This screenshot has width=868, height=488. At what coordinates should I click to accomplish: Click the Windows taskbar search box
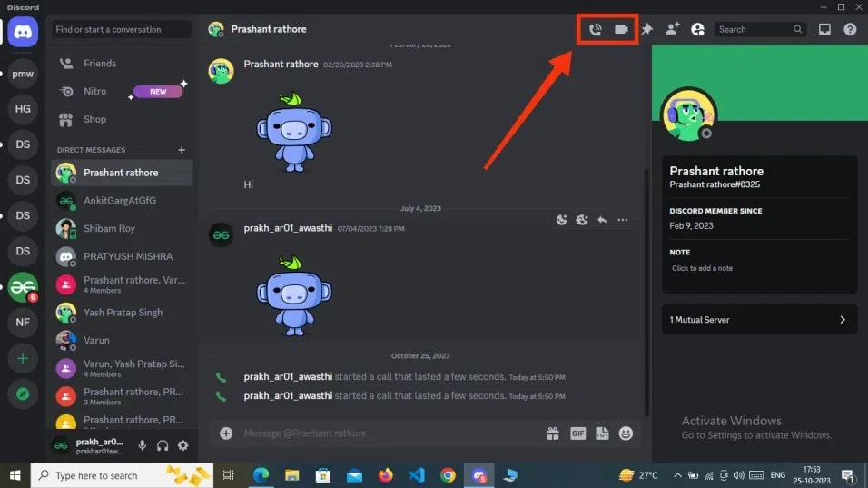pyautogui.click(x=122, y=475)
